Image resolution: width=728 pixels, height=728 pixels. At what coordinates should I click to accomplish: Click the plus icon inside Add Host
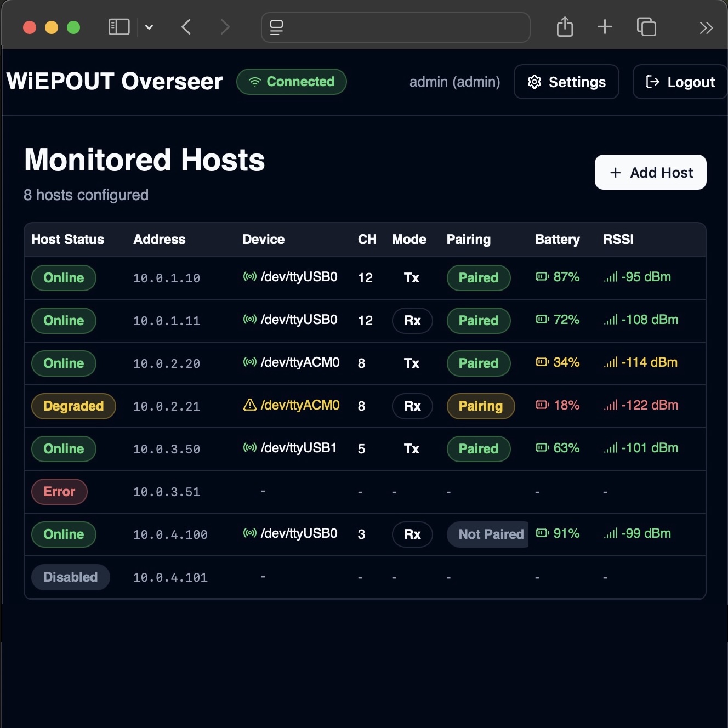[x=615, y=172]
